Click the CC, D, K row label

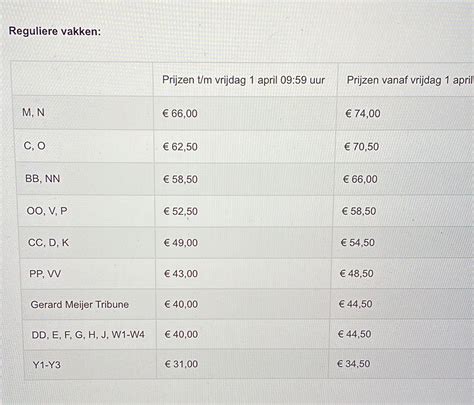[48, 242]
